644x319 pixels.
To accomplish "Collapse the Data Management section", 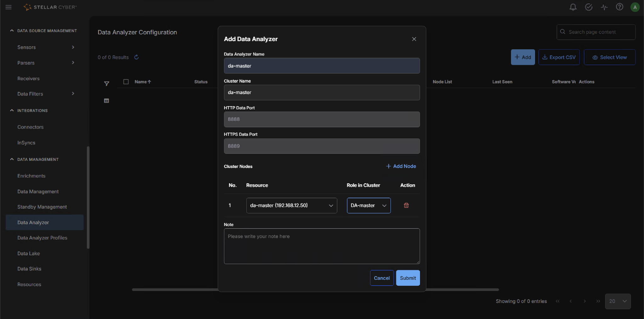I will [x=12, y=159].
